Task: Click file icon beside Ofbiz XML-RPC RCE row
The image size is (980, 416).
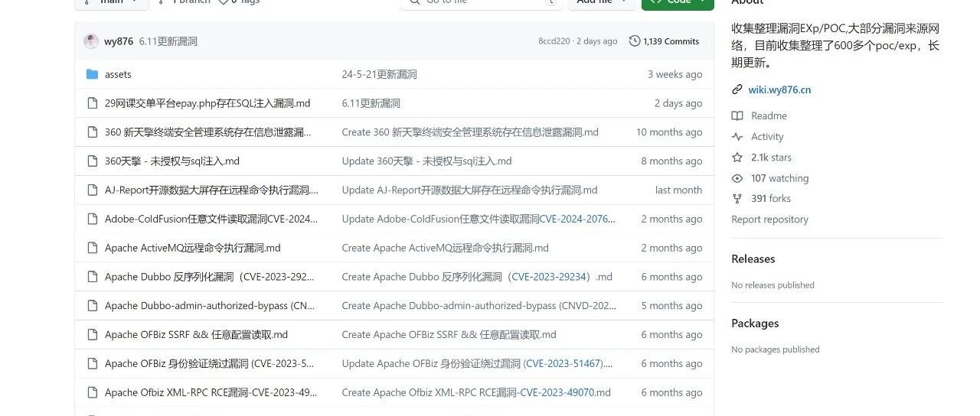Action: (x=93, y=392)
